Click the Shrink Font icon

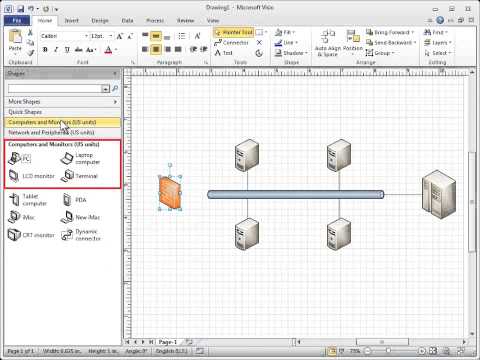click(130, 36)
